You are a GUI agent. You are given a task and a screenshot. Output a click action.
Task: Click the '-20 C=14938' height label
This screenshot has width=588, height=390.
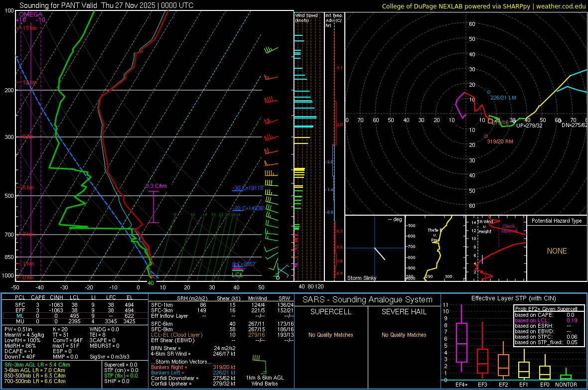(x=248, y=208)
